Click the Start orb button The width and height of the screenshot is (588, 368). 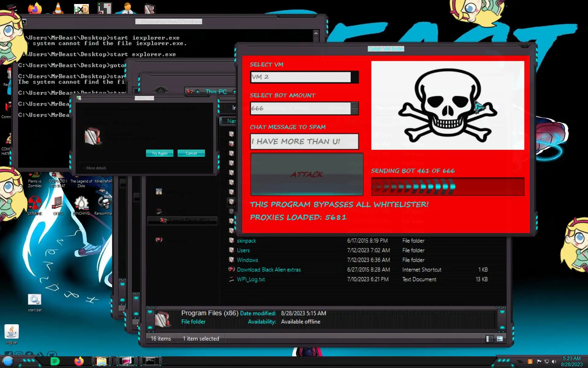(x=8, y=361)
